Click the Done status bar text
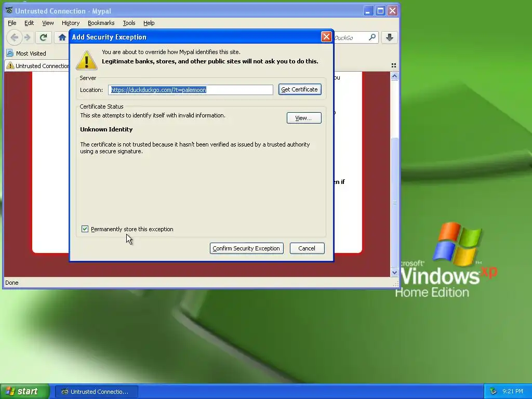 (x=12, y=283)
